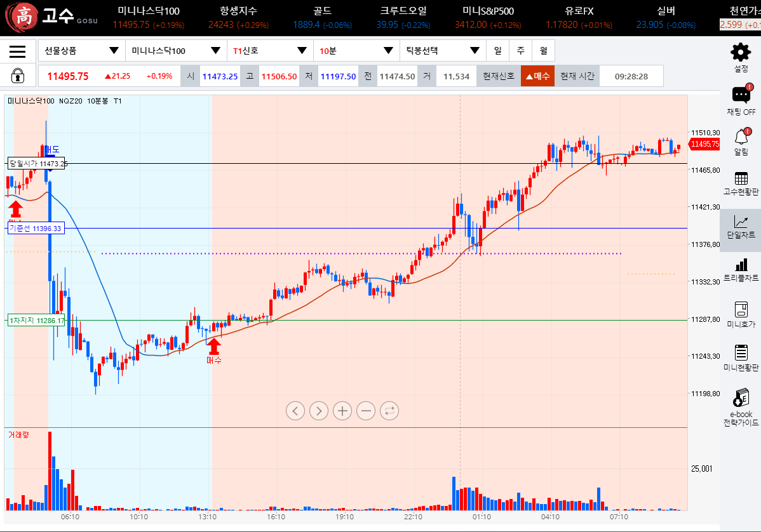The image size is (761, 532).
Task: Click high price value 11506.50
Action: tap(279, 76)
